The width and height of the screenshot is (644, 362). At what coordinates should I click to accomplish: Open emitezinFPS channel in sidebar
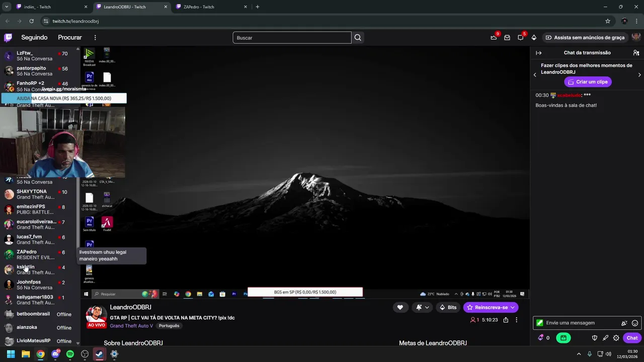point(39,209)
